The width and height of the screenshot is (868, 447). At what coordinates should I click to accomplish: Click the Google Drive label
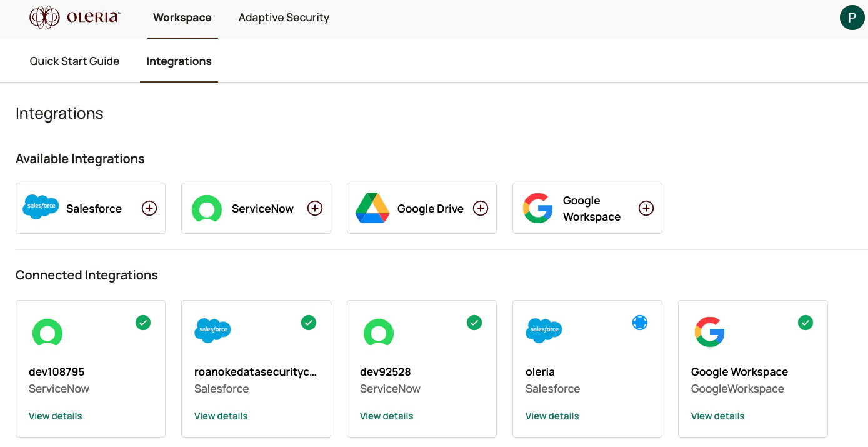coord(431,209)
